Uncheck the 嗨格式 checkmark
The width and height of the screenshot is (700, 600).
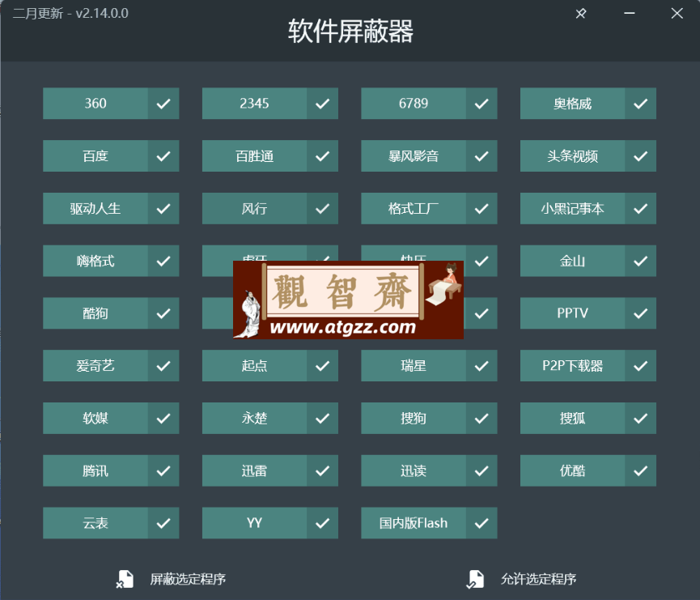click(163, 261)
